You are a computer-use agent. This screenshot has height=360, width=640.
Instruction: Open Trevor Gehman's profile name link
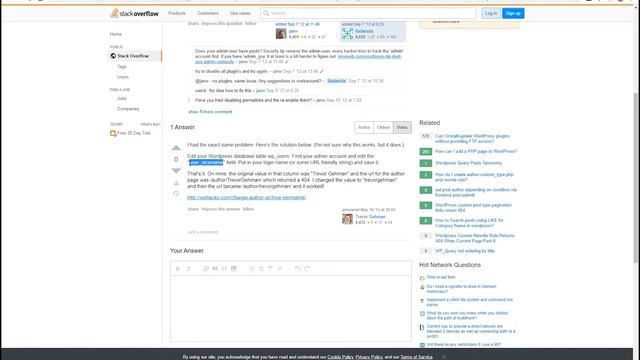click(370, 217)
